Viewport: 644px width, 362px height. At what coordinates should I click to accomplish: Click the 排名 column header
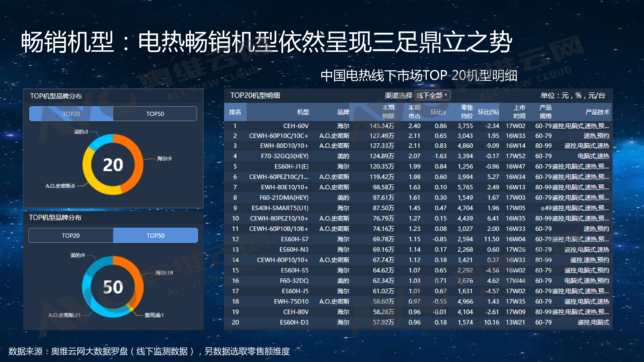tap(235, 112)
